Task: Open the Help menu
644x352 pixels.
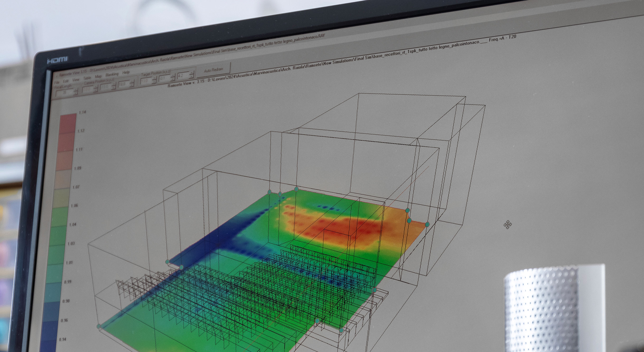Action: (126, 73)
